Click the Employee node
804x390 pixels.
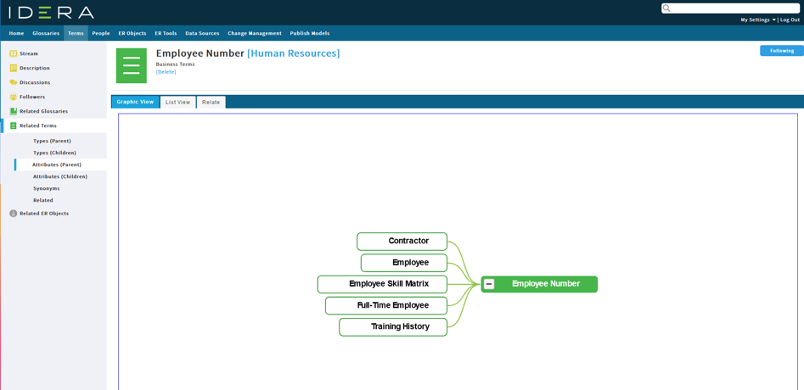pyautogui.click(x=404, y=262)
